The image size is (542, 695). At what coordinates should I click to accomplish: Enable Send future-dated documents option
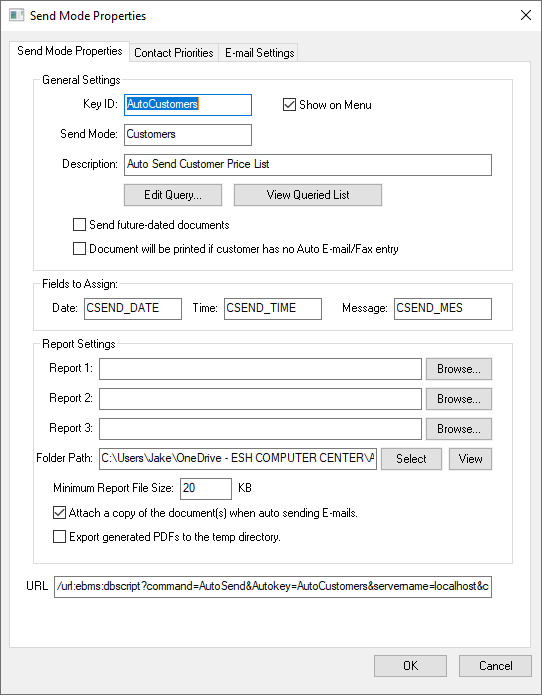pyautogui.click(x=79, y=225)
